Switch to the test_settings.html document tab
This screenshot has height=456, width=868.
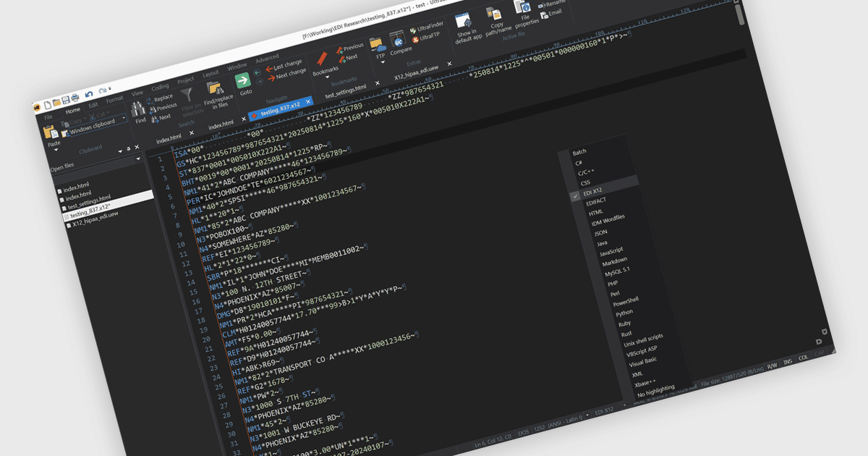(x=346, y=91)
